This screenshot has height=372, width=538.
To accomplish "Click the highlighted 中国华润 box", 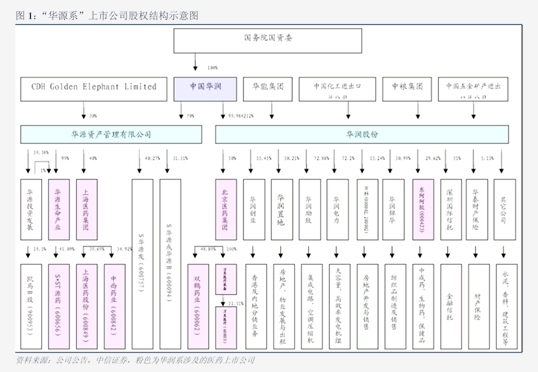I will [x=205, y=89].
